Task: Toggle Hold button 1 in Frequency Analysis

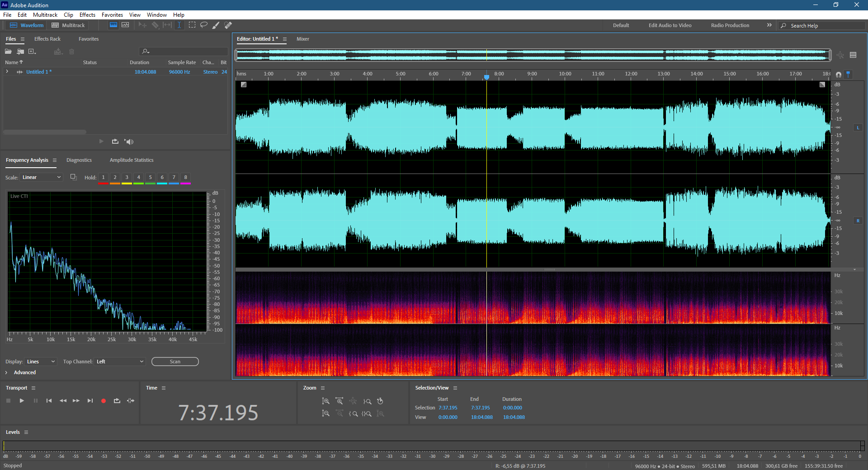Action: coord(104,178)
